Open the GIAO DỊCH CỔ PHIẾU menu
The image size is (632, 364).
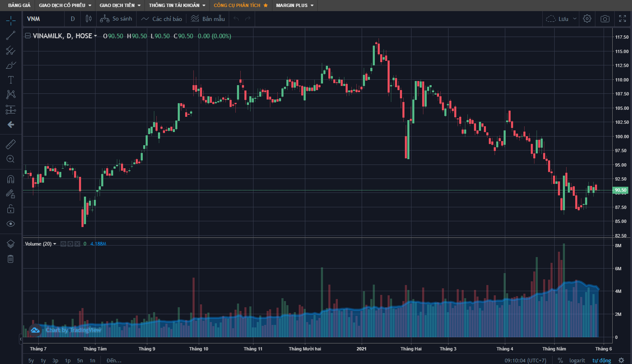click(65, 5)
